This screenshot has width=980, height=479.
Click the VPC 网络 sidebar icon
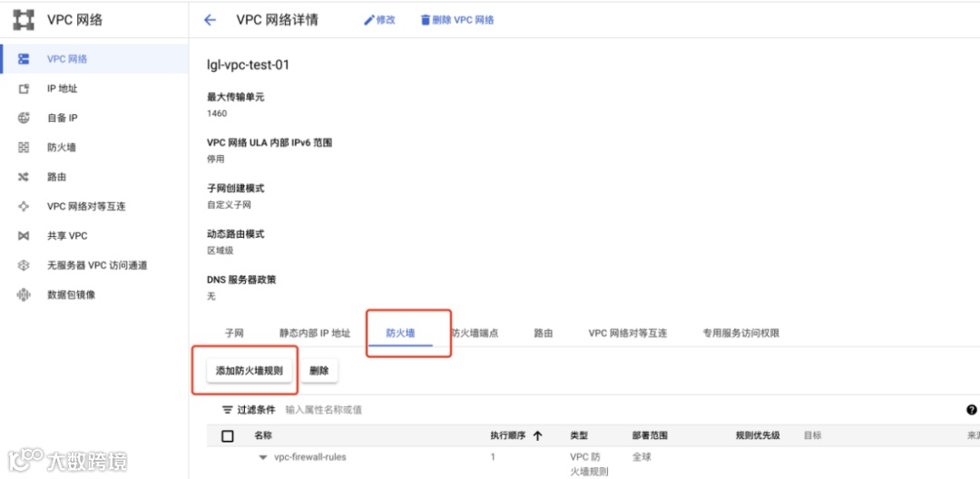tap(23, 59)
